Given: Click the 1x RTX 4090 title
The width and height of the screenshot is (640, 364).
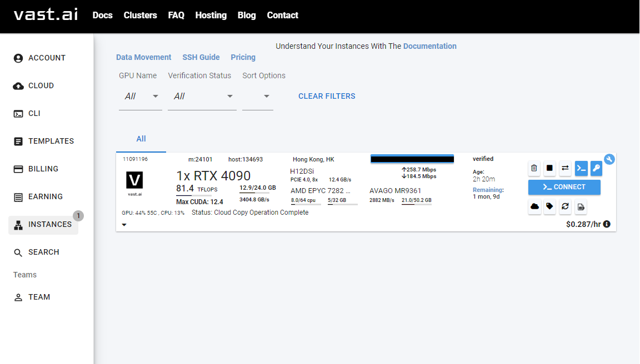Looking at the screenshot, I should coord(213,176).
